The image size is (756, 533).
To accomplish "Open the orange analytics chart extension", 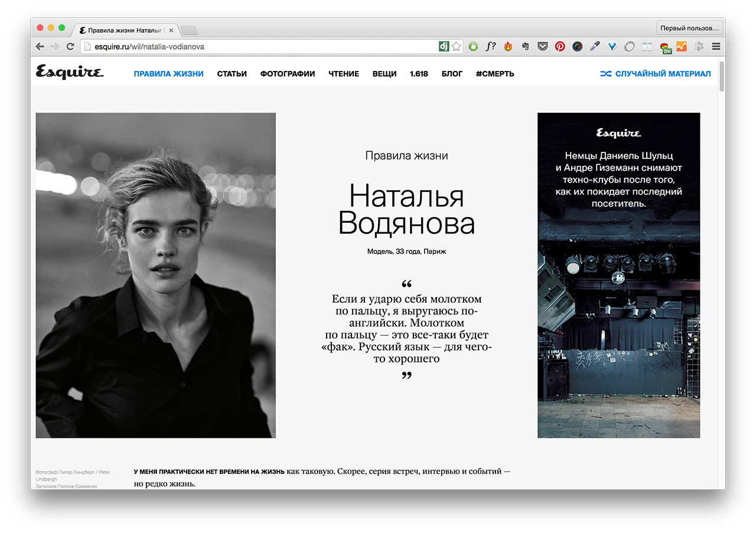I will [682, 46].
